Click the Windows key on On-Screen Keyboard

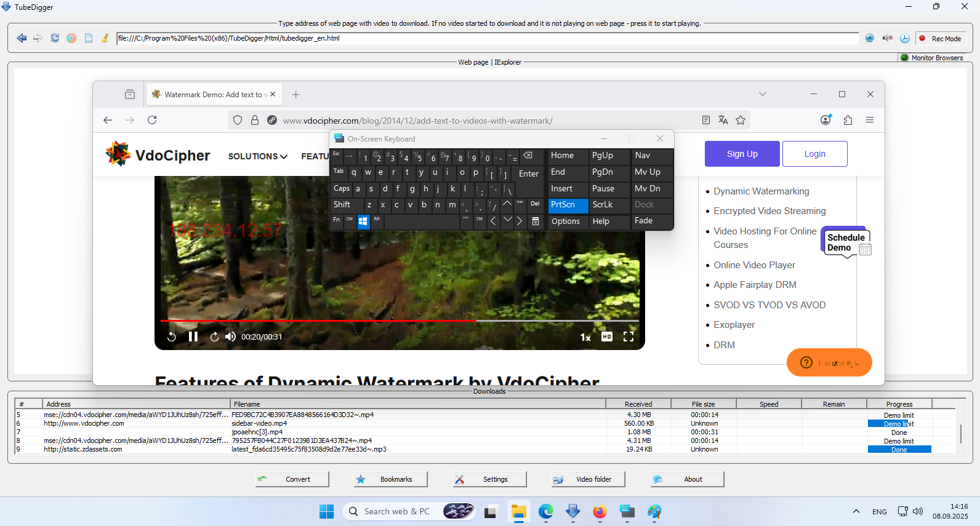[x=363, y=221]
